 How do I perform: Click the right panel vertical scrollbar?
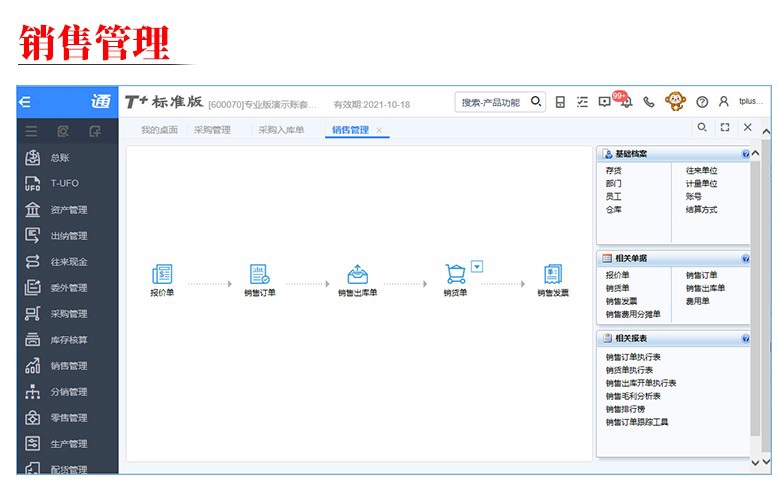755,298
